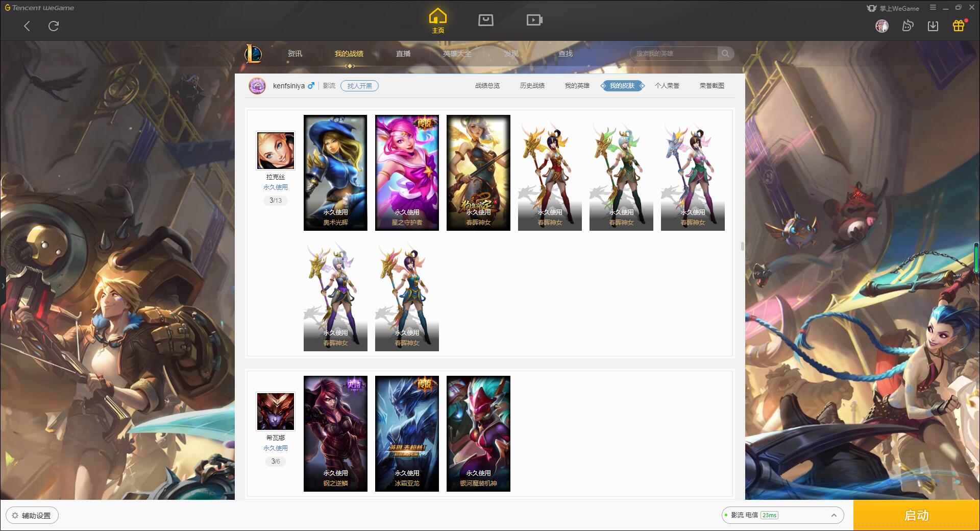
Task: Open the 个人荣誉 sub-tab
Action: click(x=667, y=86)
